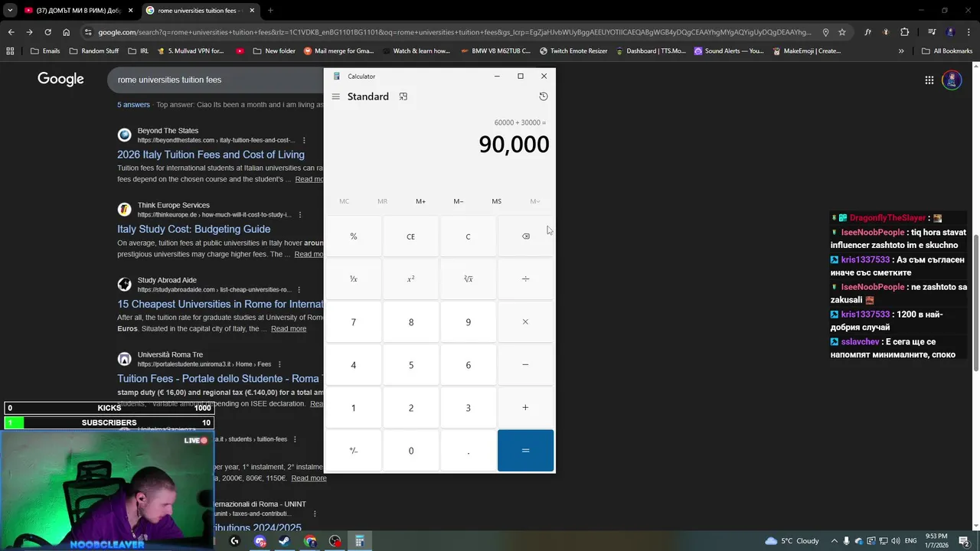Open Steam from the taskbar
980x551 pixels.
click(284, 541)
